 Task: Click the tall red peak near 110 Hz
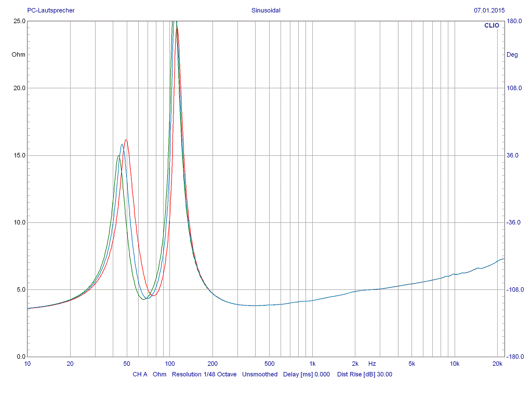point(177,29)
